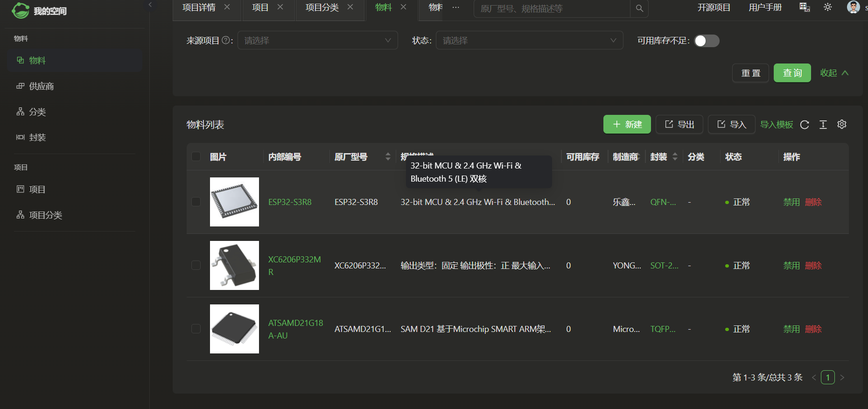The width and height of the screenshot is (868, 409).
Task: Switch to the 项目详情 tab
Action: [199, 7]
